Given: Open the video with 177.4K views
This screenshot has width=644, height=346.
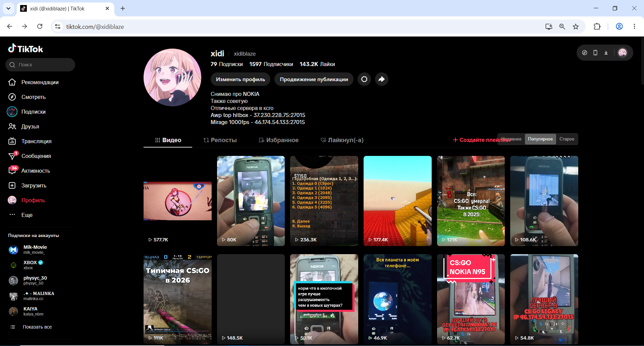Looking at the screenshot, I should click(397, 201).
